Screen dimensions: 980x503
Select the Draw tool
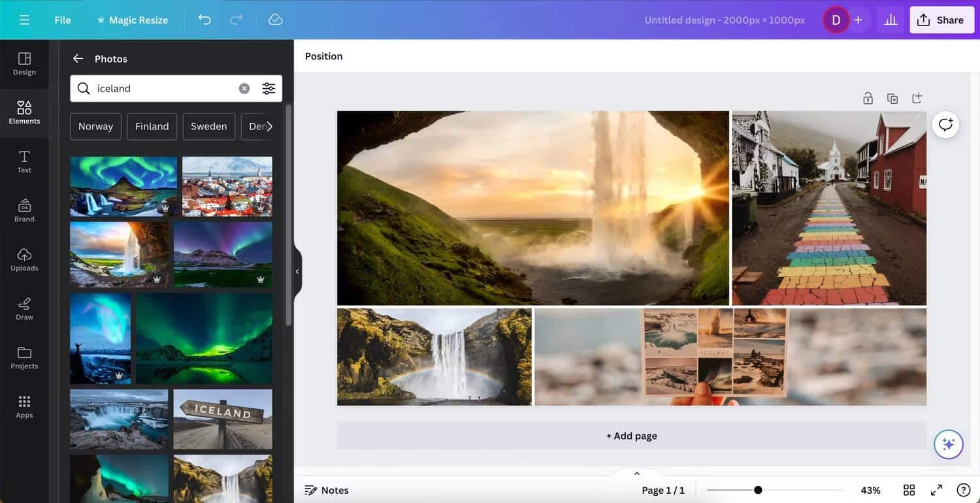[x=24, y=307]
